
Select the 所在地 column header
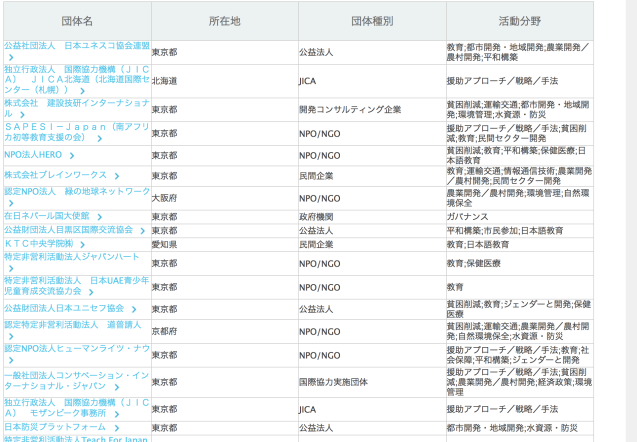coord(225,21)
